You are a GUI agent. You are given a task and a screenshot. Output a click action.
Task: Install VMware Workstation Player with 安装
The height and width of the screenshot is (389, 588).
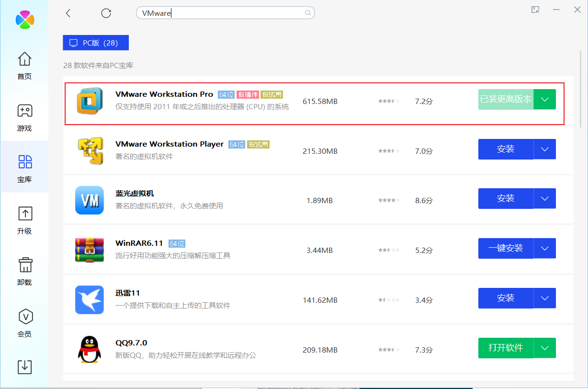[506, 149]
